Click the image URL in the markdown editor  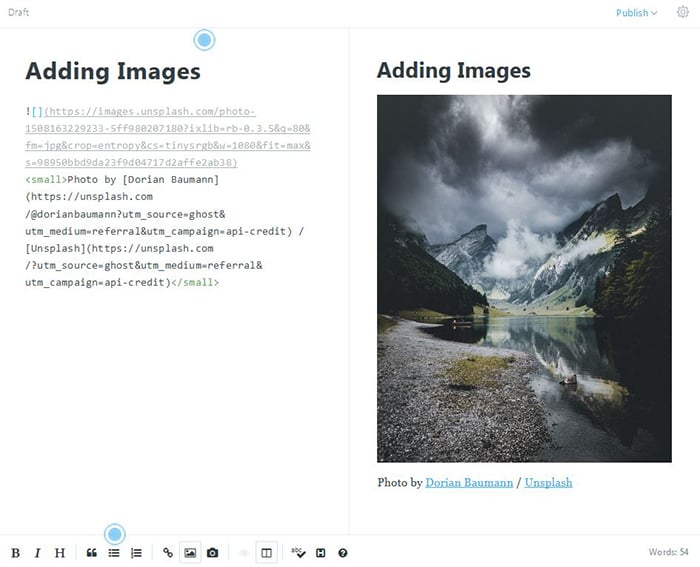[x=168, y=137]
